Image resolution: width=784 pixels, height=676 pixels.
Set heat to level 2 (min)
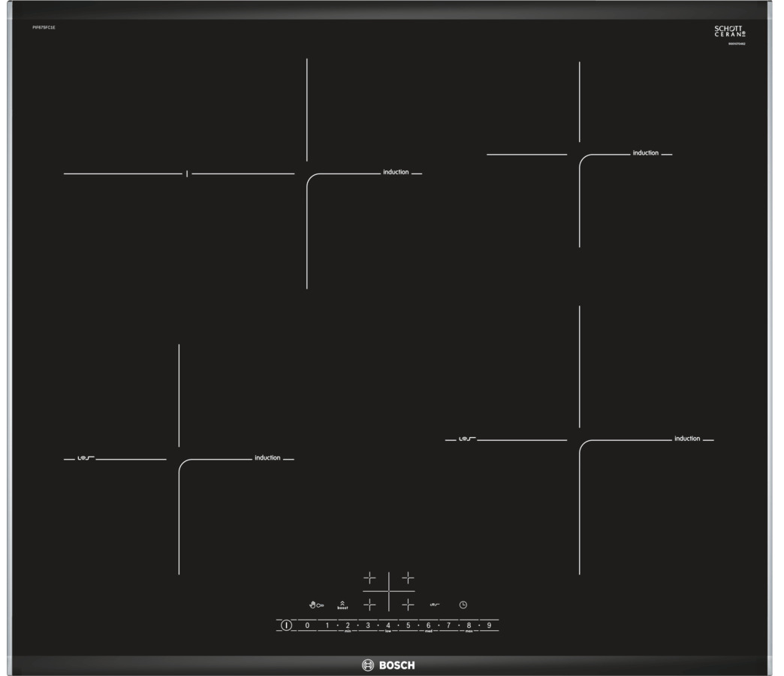tap(348, 626)
